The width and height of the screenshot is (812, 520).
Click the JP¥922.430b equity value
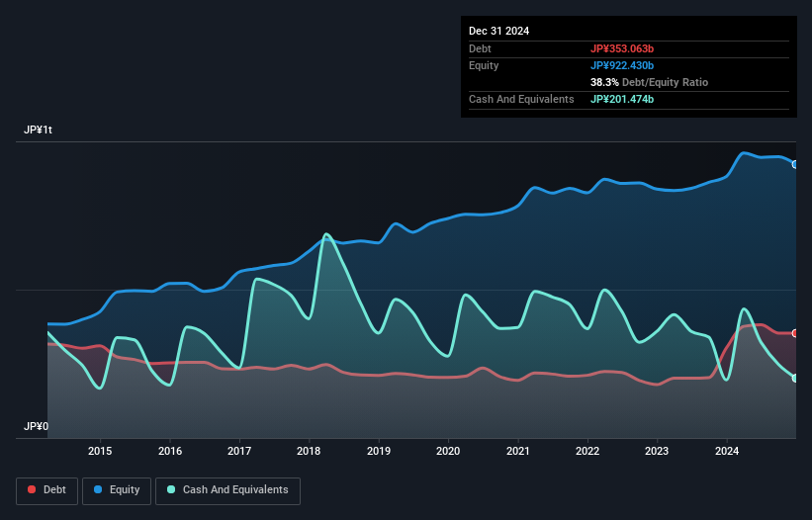[x=622, y=65]
